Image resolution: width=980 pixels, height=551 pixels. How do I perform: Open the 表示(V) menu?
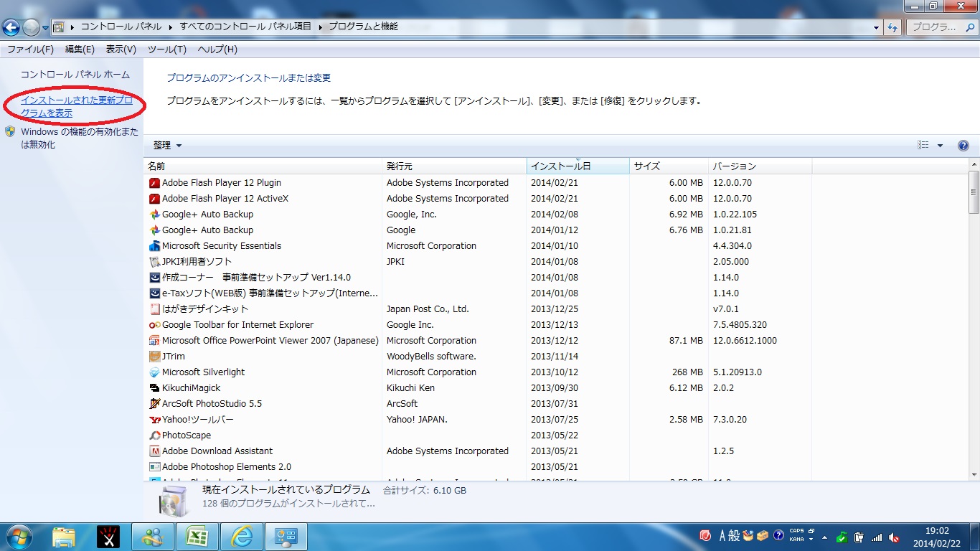(x=121, y=50)
